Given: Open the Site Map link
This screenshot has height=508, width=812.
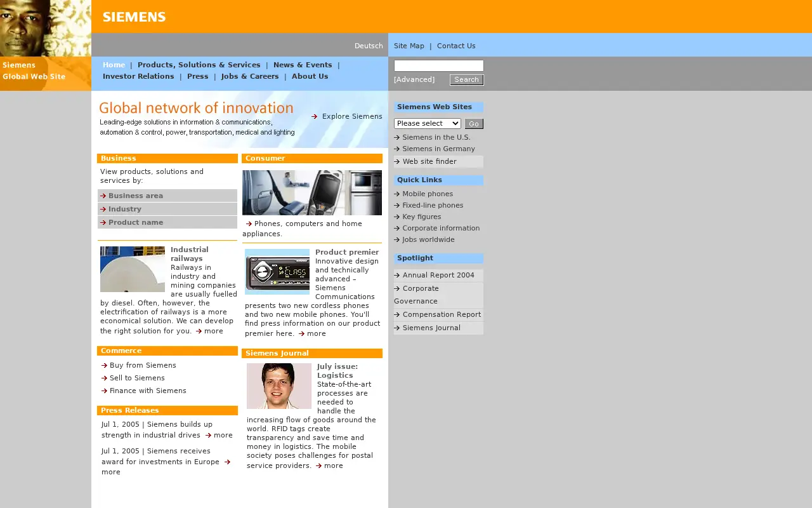Looking at the screenshot, I should [x=409, y=46].
